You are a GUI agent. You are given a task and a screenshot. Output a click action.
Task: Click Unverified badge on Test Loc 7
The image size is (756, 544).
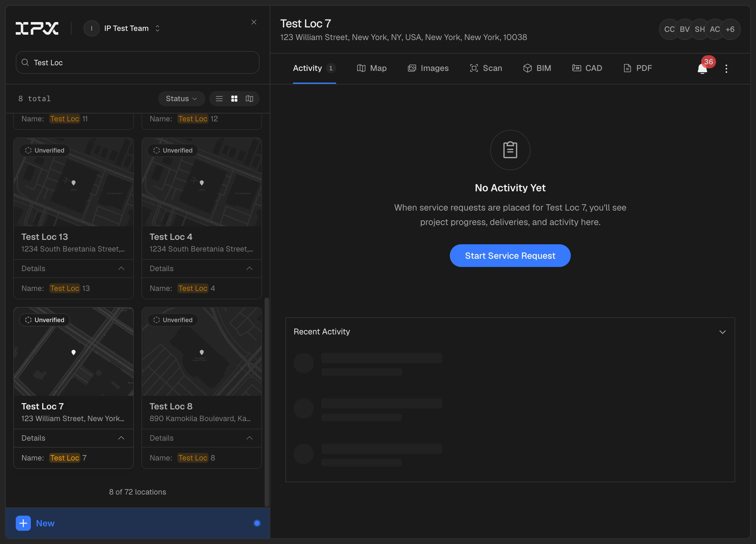coord(44,320)
